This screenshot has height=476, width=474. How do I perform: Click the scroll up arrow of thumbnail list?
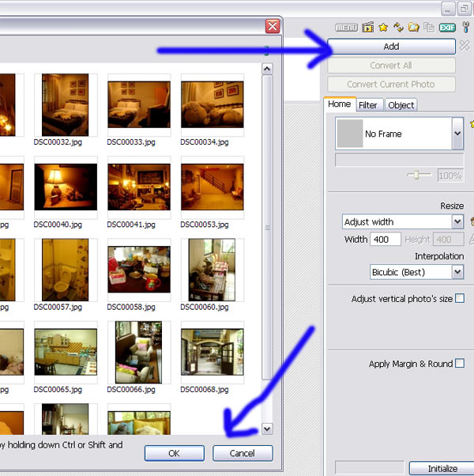[x=267, y=69]
